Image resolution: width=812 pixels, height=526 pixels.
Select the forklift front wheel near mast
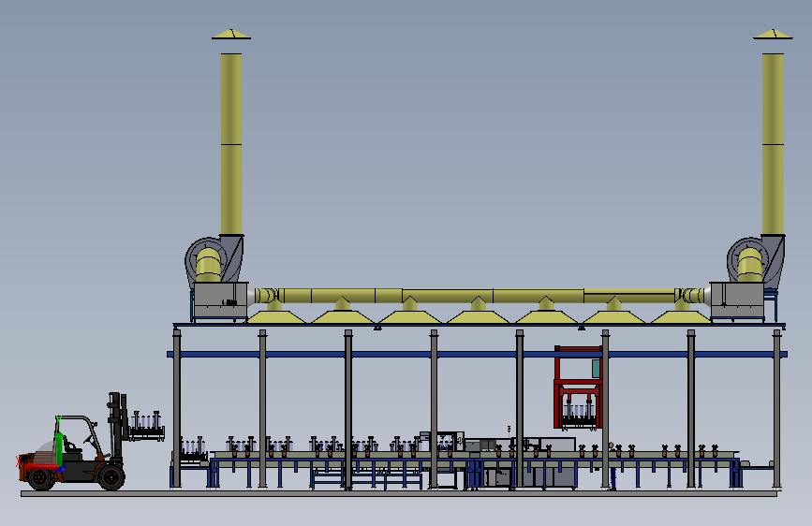[111, 476]
